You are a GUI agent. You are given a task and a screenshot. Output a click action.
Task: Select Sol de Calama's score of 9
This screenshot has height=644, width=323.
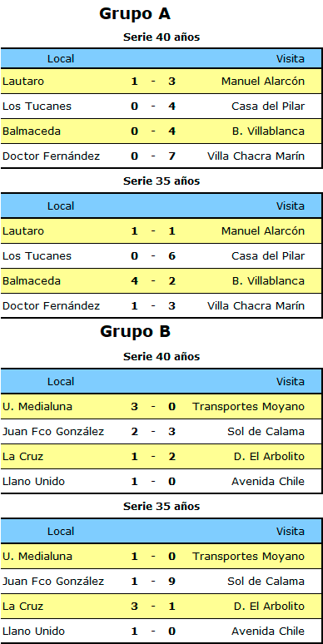171,582
